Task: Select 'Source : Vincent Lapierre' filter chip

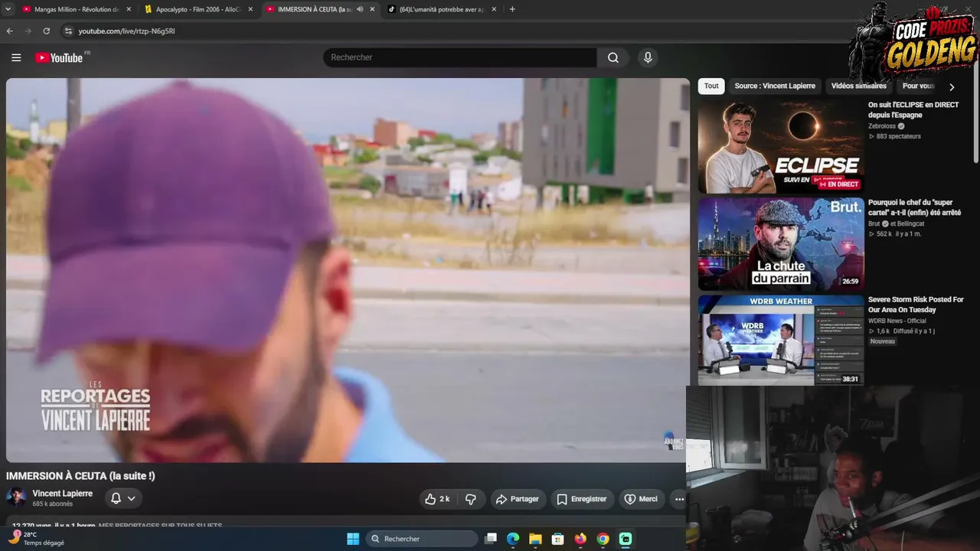Action: (x=775, y=86)
